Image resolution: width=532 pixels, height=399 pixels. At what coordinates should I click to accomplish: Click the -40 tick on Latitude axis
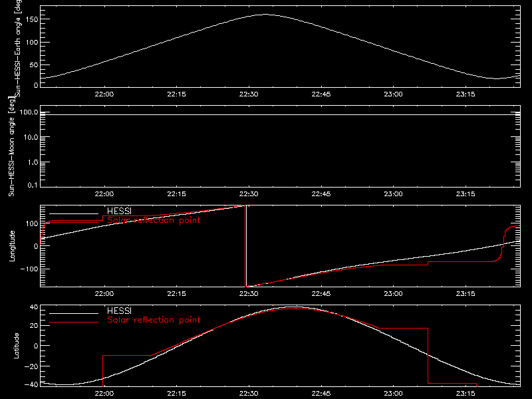coord(31,384)
